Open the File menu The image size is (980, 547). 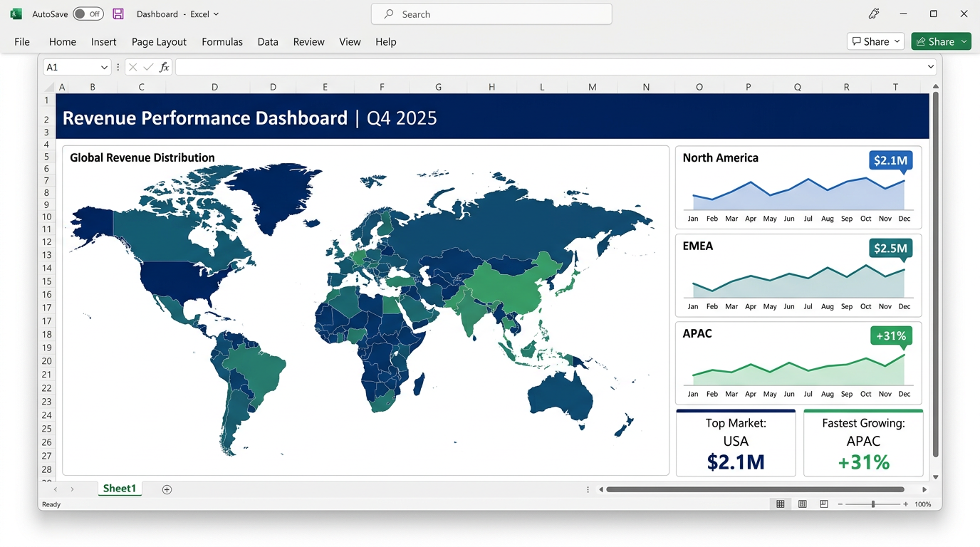22,42
